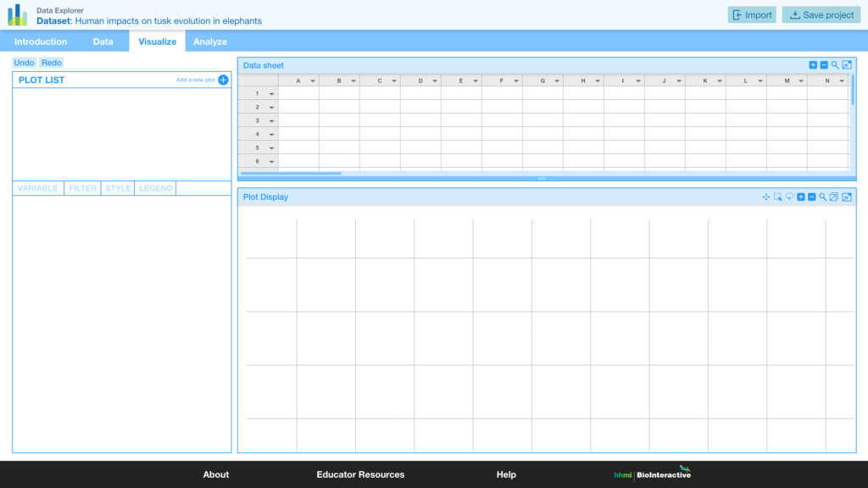Zoom out on the Data sheet

click(824, 64)
